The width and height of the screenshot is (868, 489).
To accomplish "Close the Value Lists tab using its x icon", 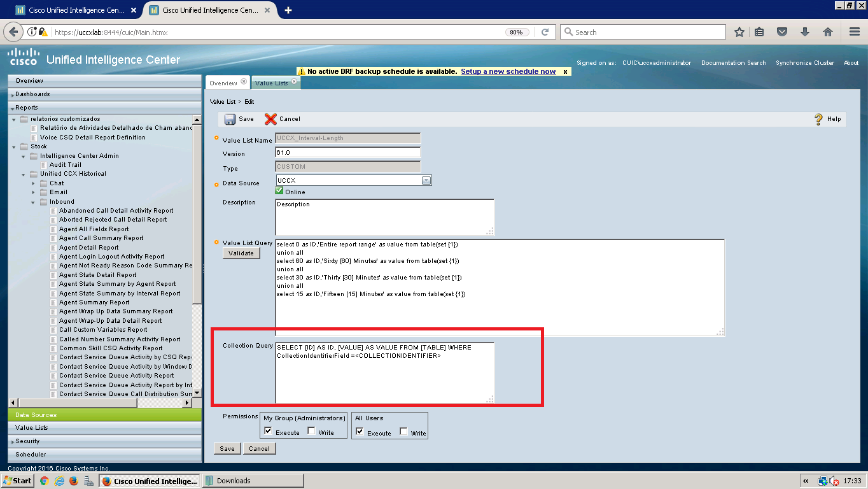I will pyautogui.click(x=294, y=81).
